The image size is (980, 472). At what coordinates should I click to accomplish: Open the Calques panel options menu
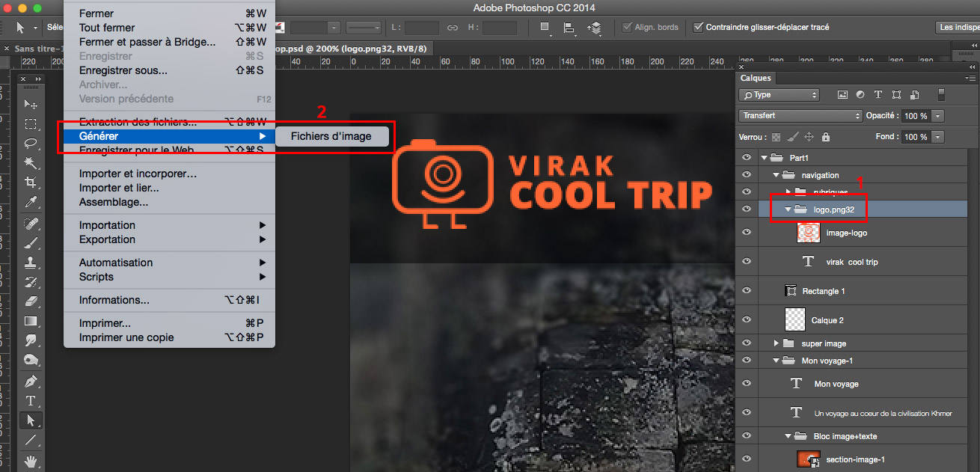(x=970, y=78)
